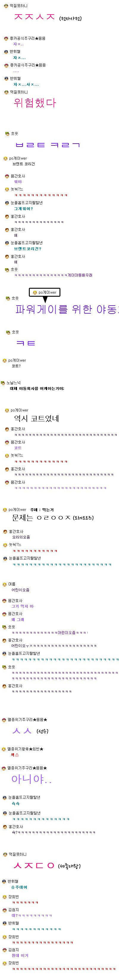
Task: Select 여름's avatar above 어린이오줌
Action: pyautogui.click(x=4, y=584)
